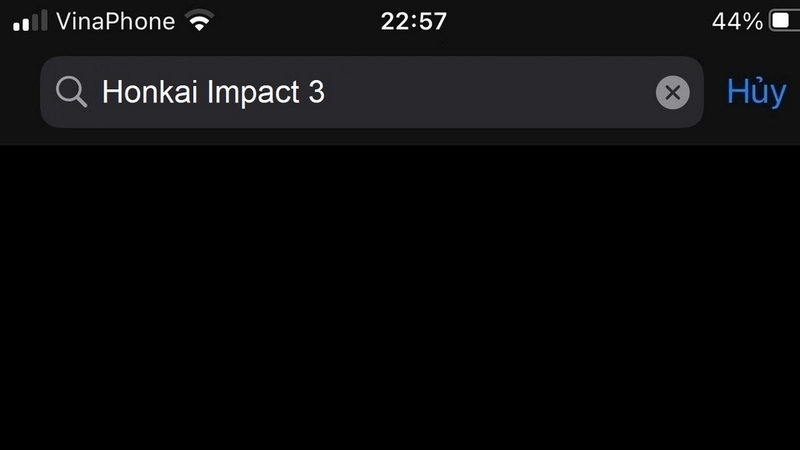Tap the Hủy cancel button
Image resolution: width=800 pixels, height=450 pixels.
756,92
